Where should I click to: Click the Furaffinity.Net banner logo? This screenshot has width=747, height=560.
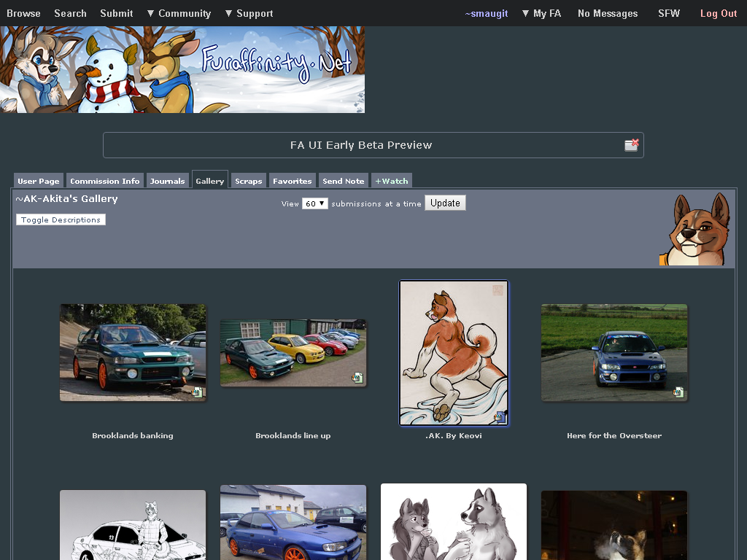(182, 69)
